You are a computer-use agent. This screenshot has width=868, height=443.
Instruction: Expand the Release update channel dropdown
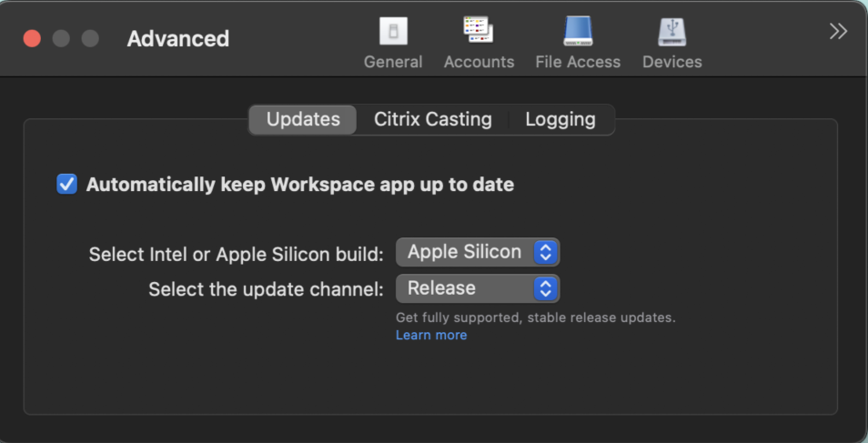(478, 288)
